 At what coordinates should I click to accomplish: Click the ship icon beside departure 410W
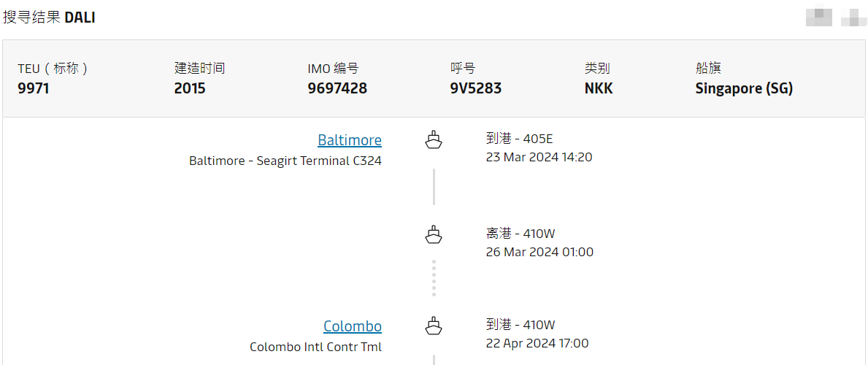point(434,234)
